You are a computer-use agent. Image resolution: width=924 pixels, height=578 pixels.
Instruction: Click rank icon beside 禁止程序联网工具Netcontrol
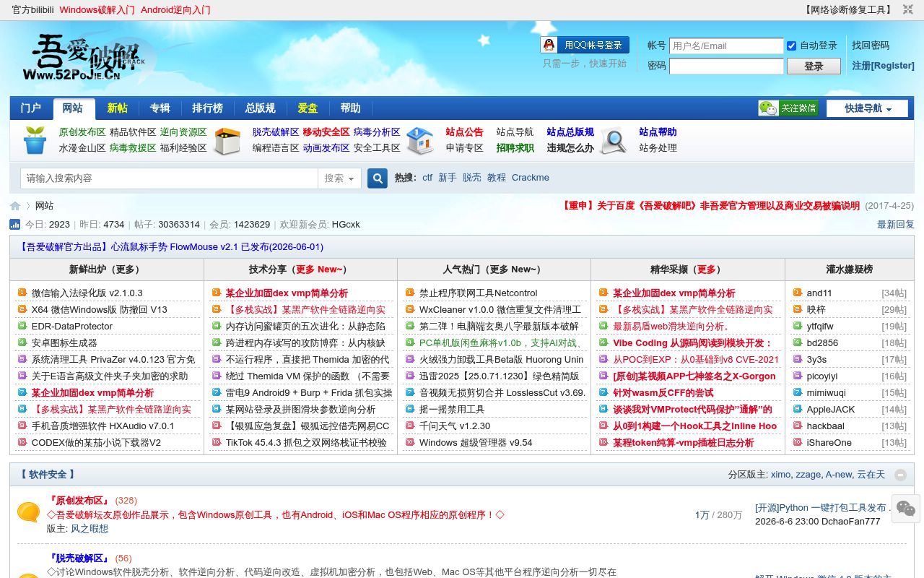click(x=410, y=293)
